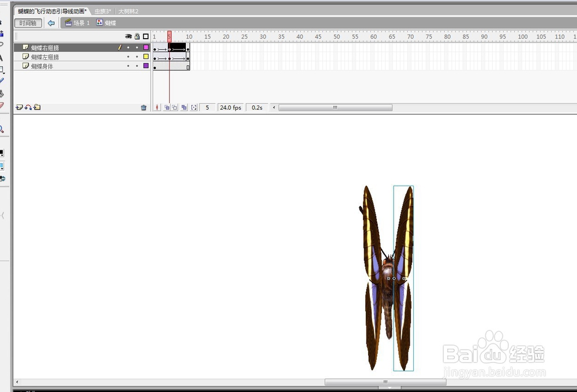The height and width of the screenshot is (392, 577).
Task: Select the 蝴蝶右翅膀 layer name
Action: 45,48
